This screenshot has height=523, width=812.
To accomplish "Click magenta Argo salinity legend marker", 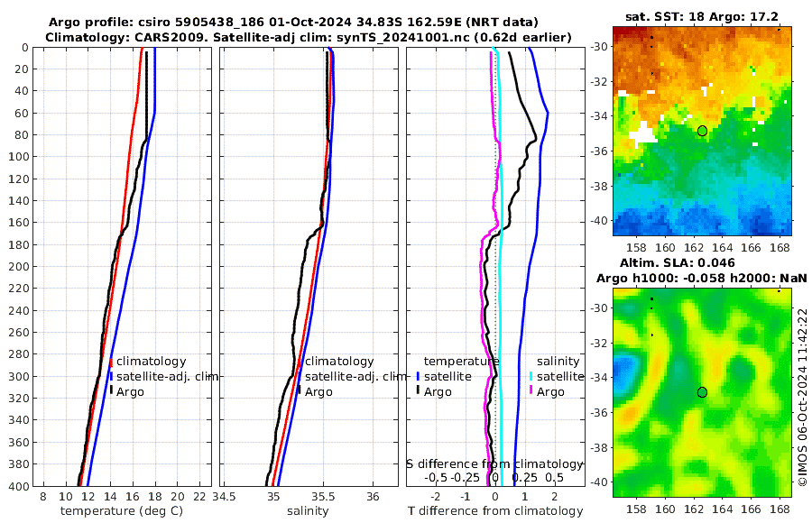I will pyautogui.click(x=531, y=390).
